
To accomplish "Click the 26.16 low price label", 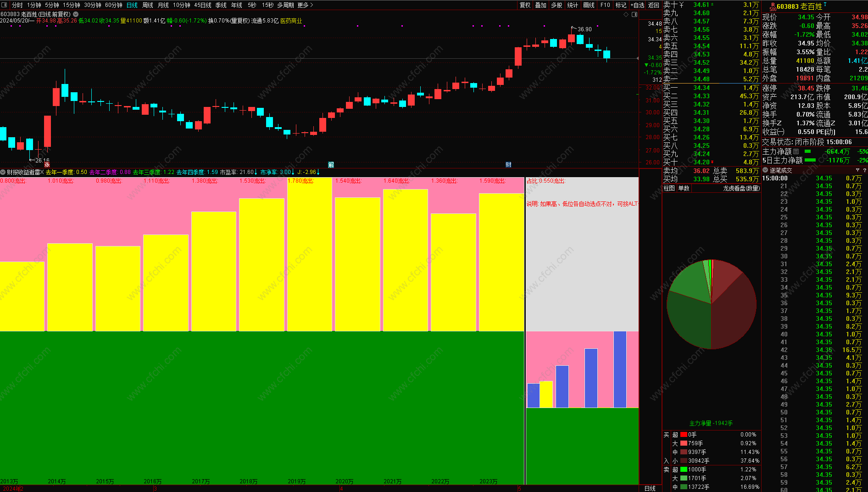I will [x=42, y=161].
